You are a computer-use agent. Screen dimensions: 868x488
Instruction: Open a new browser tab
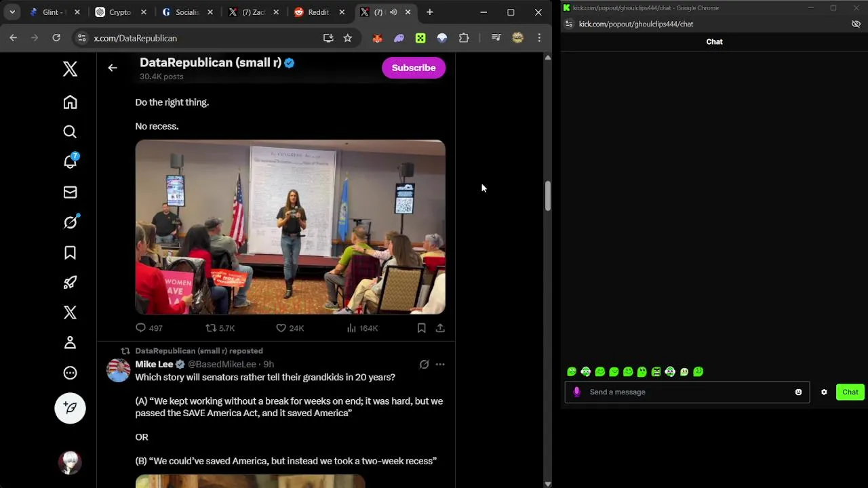coord(430,12)
